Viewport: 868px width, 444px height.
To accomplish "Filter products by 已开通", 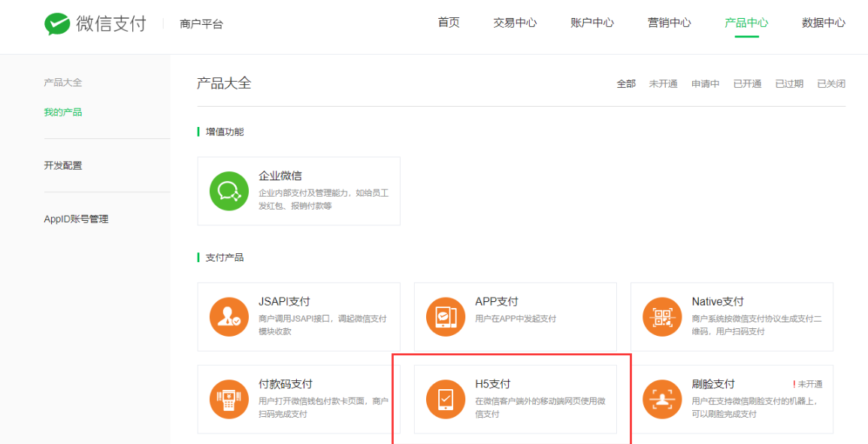I will [747, 84].
